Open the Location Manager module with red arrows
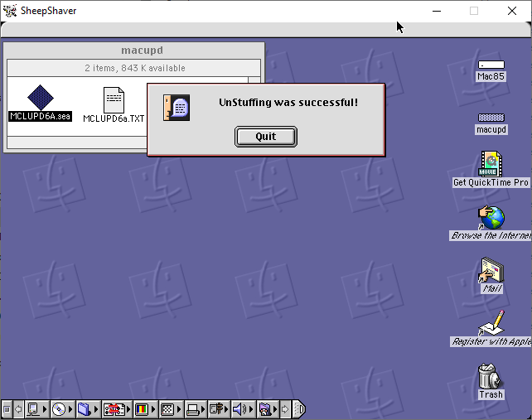The image size is (532, 420). pos(118,409)
